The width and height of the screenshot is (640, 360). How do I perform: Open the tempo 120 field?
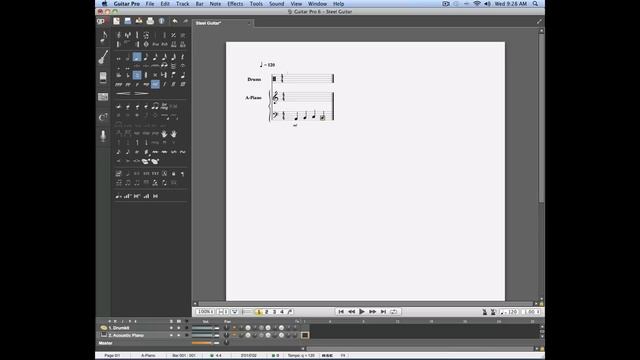(509, 312)
